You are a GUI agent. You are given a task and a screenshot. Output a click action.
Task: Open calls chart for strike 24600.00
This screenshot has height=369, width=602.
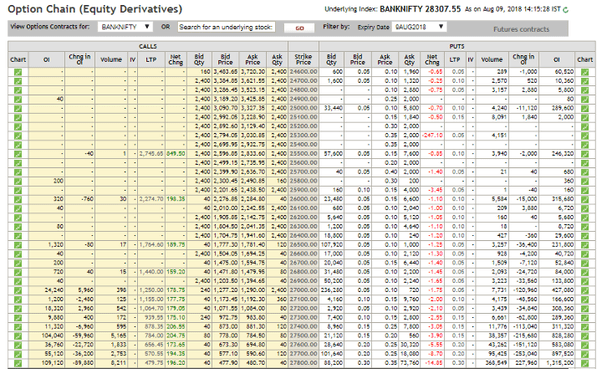point(18,72)
